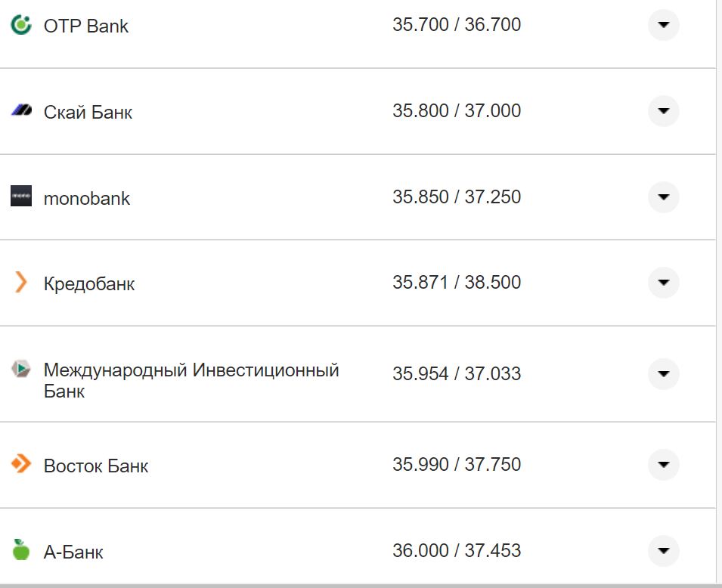
Task: Open the Кредобанк dropdown arrow
Action: (x=663, y=283)
